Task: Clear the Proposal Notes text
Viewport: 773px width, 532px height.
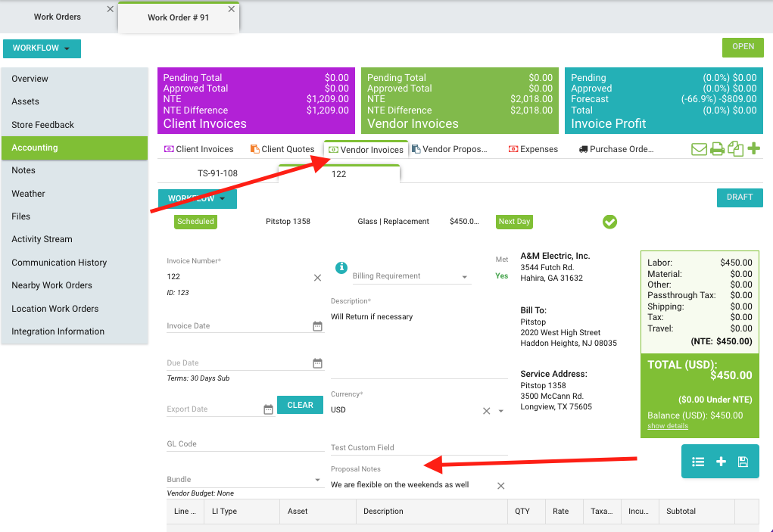Action: (501, 486)
